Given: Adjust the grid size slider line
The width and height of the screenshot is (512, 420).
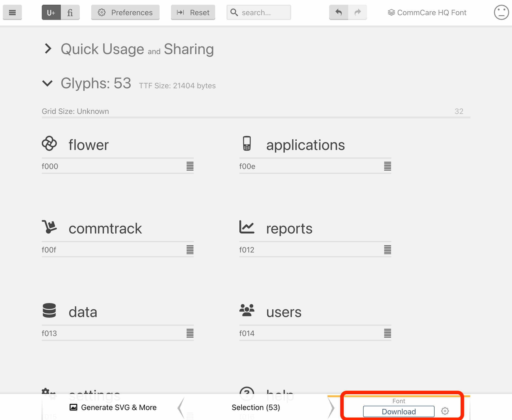Looking at the screenshot, I should click(x=256, y=117).
